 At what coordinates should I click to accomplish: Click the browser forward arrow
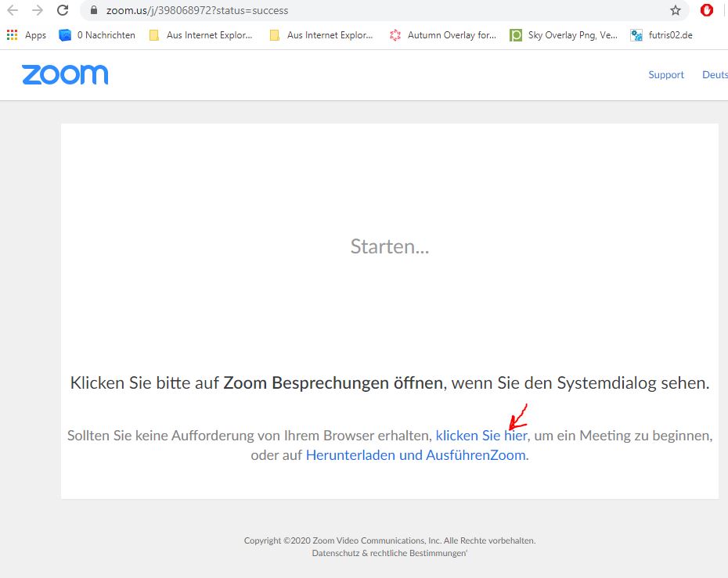[x=38, y=11]
